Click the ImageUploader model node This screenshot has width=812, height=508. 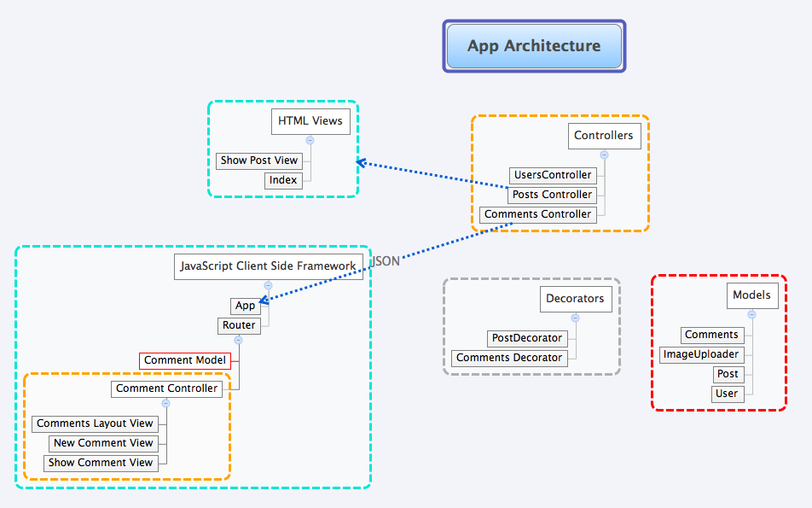point(700,354)
